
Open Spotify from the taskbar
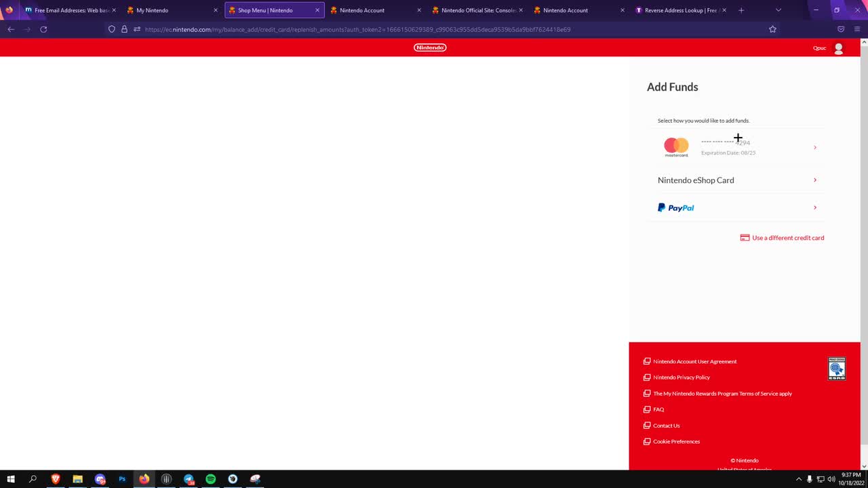tap(211, 479)
